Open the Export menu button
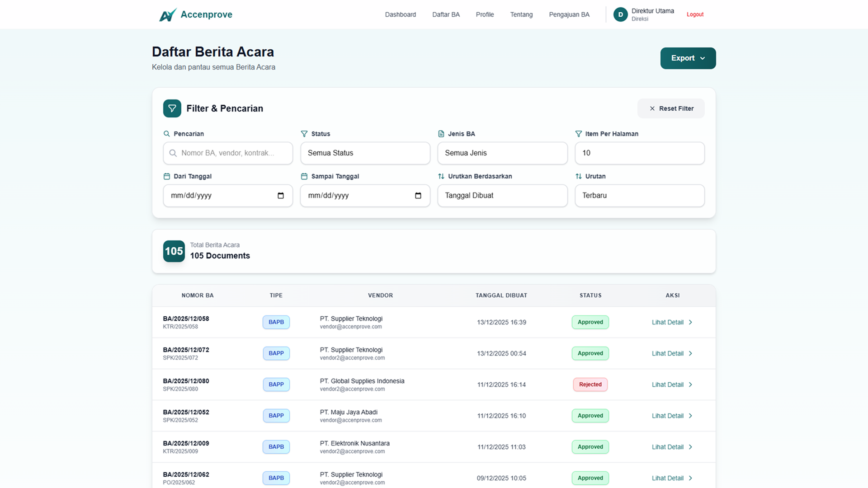868x488 pixels. [x=688, y=58]
